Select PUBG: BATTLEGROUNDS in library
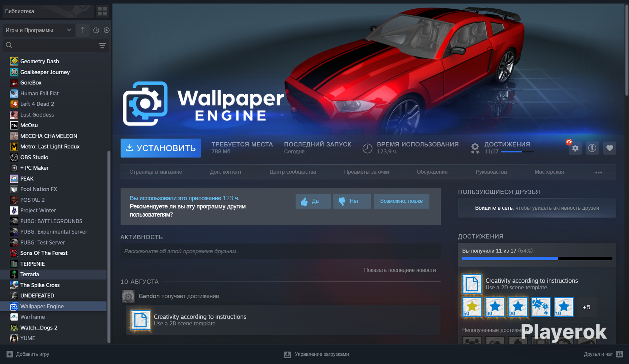 pyautogui.click(x=51, y=221)
